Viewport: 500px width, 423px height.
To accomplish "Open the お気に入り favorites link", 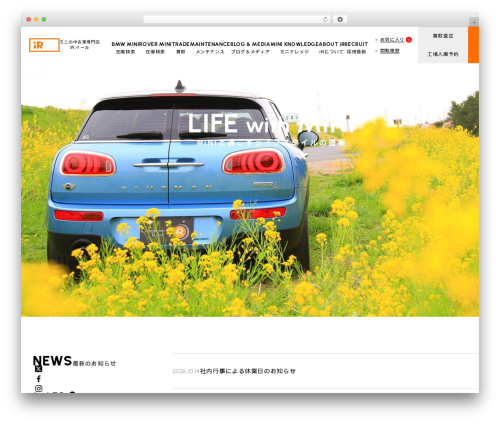I will pyautogui.click(x=392, y=40).
